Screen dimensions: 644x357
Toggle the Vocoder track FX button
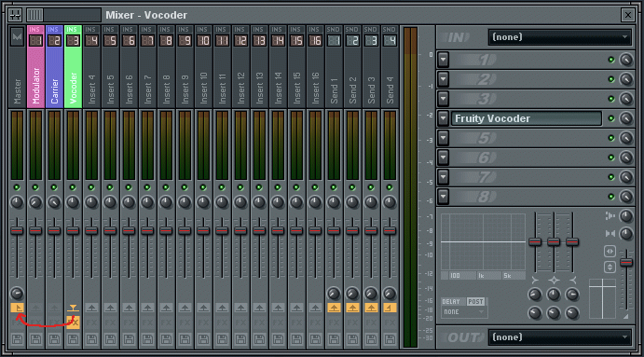click(x=73, y=323)
